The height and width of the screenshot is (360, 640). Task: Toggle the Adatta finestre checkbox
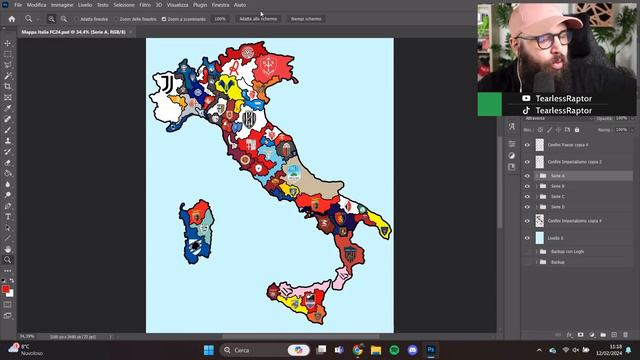tap(76, 19)
